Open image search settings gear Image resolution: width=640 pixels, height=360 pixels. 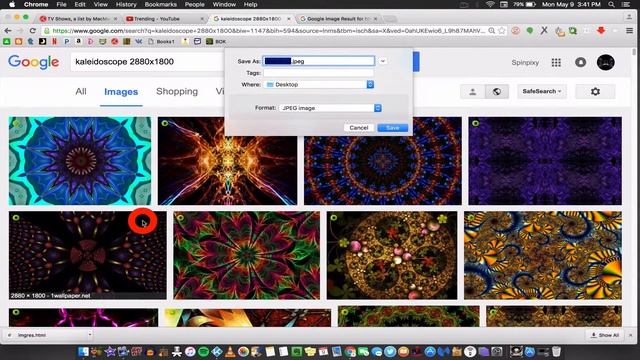pyautogui.click(x=595, y=91)
